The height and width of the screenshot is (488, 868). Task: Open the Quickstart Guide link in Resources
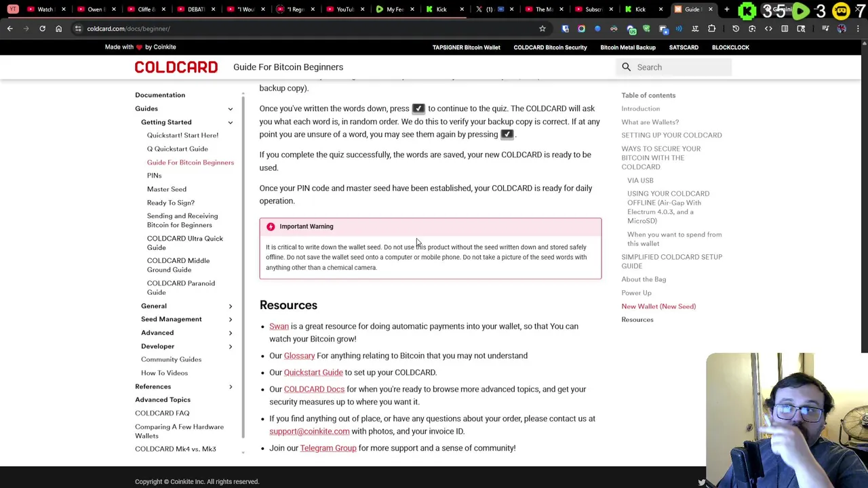(313, 372)
